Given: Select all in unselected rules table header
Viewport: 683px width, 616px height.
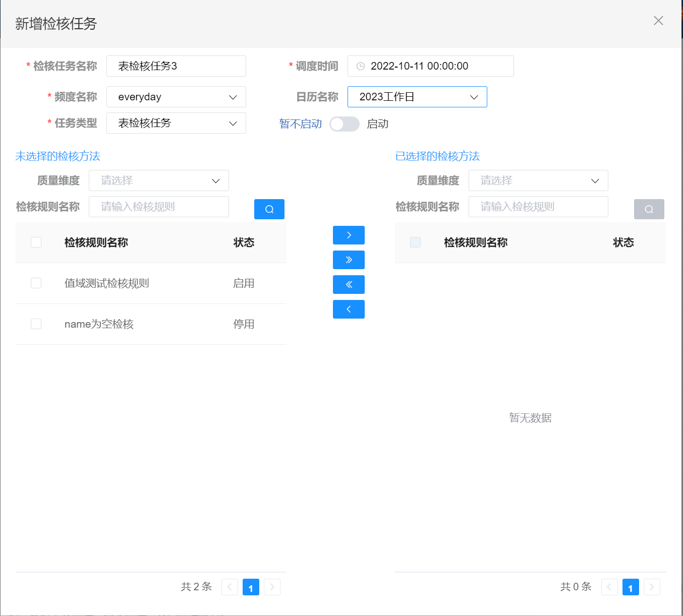Looking at the screenshot, I should pos(36,242).
